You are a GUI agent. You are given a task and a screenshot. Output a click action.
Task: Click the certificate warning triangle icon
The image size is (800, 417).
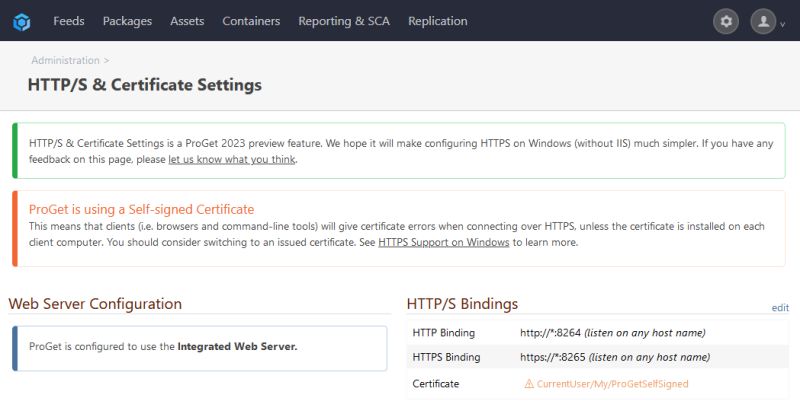point(529,384)
